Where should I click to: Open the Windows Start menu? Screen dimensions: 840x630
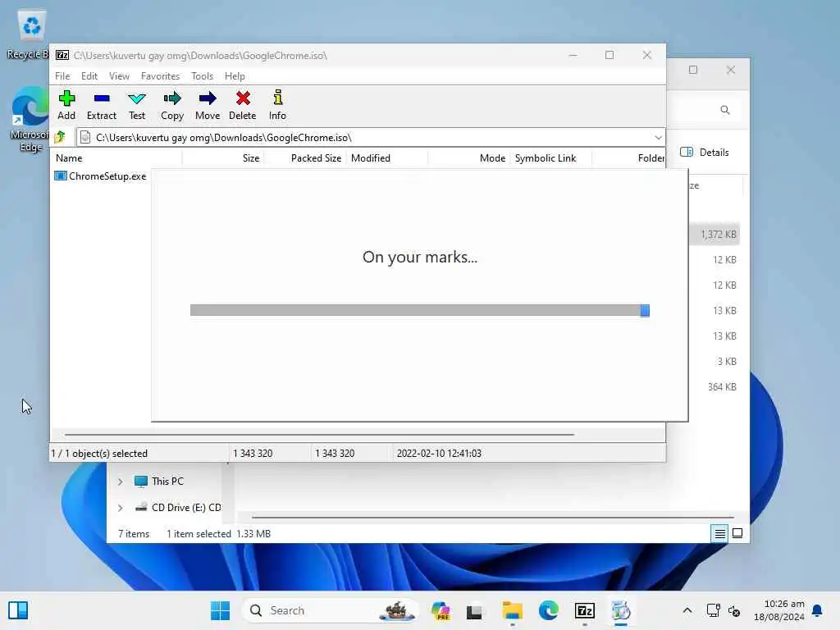[220, 610]
